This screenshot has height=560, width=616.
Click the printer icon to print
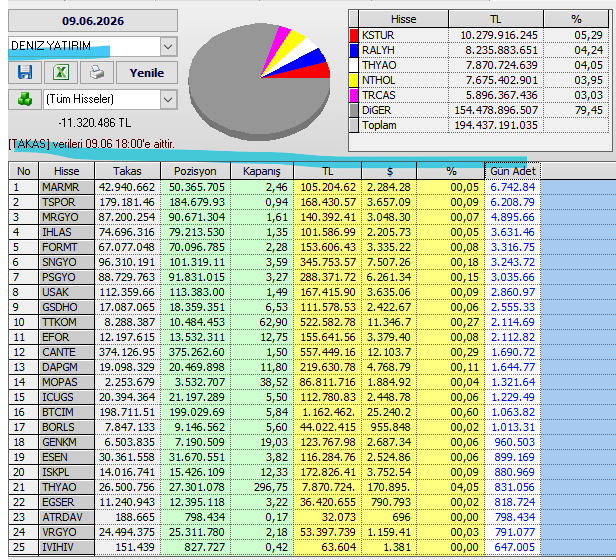[x=97, y=73]
